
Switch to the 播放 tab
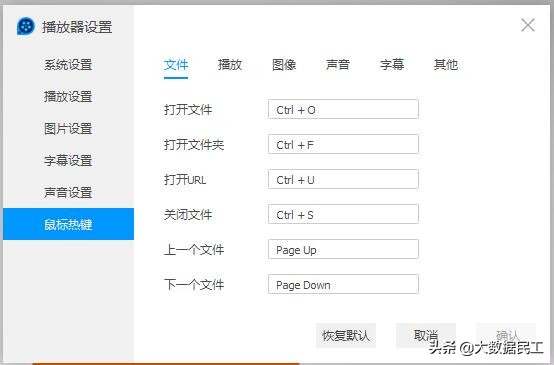point(230,65)
